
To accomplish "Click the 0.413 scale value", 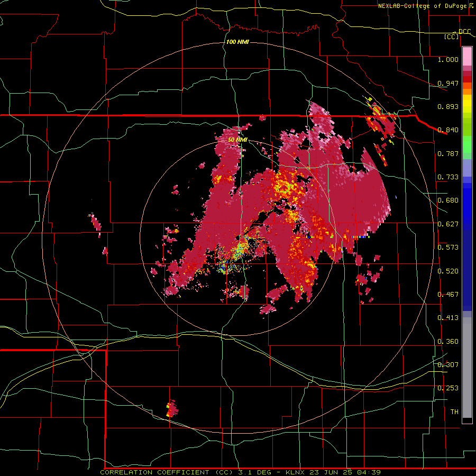I will (x=448, y=318).
